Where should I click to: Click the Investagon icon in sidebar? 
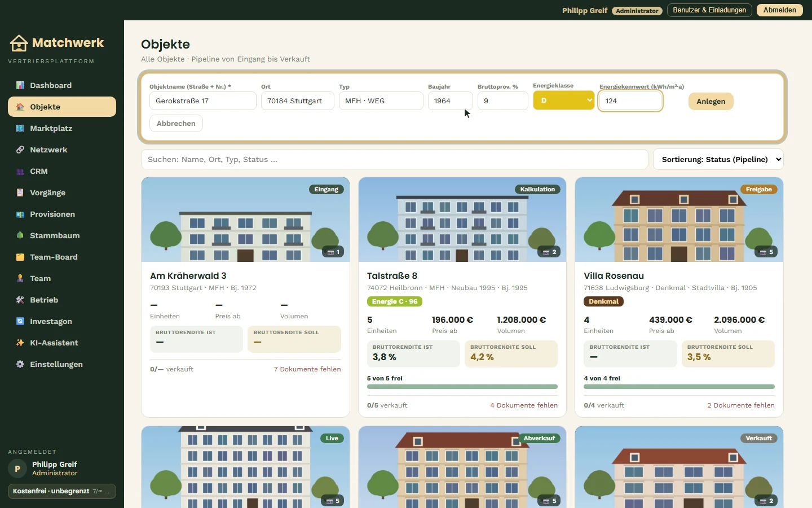point(20,321)
